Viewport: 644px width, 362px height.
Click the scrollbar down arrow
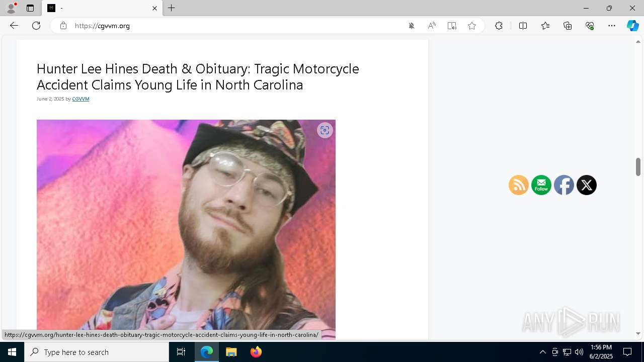tap(638, 333)
